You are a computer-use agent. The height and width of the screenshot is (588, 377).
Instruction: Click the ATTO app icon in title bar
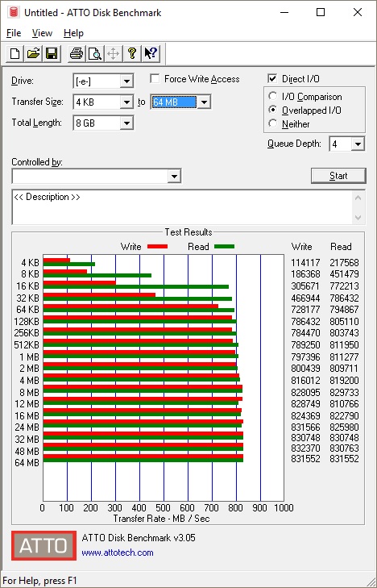click(14, 12)
